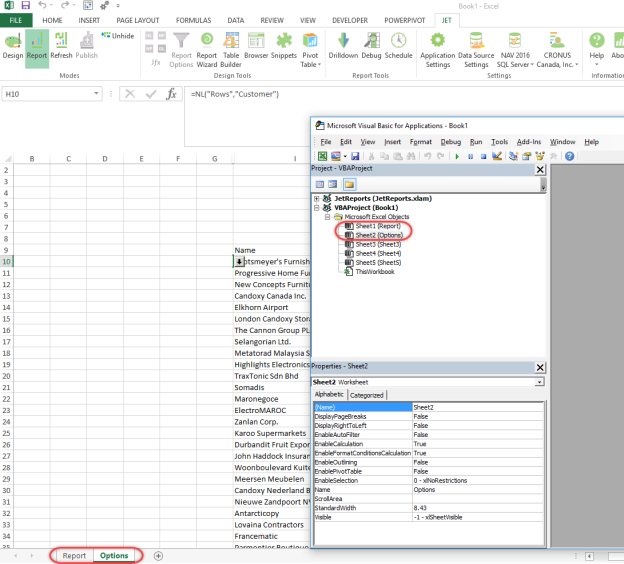The width and height of the screenshot is (624, 564).
Task: Open Application Settings
Action: 437,50
